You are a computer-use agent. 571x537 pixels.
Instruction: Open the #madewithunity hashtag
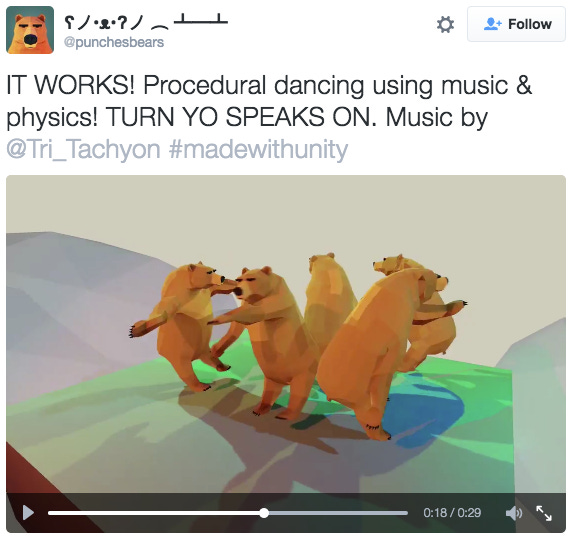[x=258, y=149]
